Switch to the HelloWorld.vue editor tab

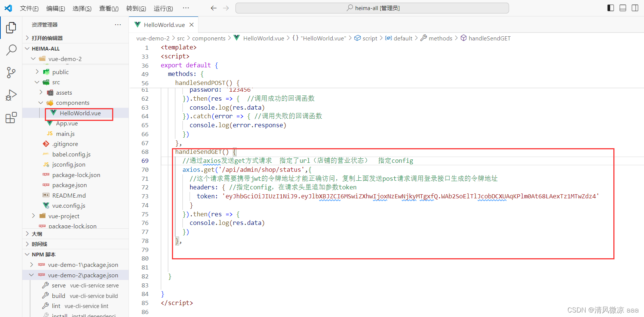(x=164, y=25)
